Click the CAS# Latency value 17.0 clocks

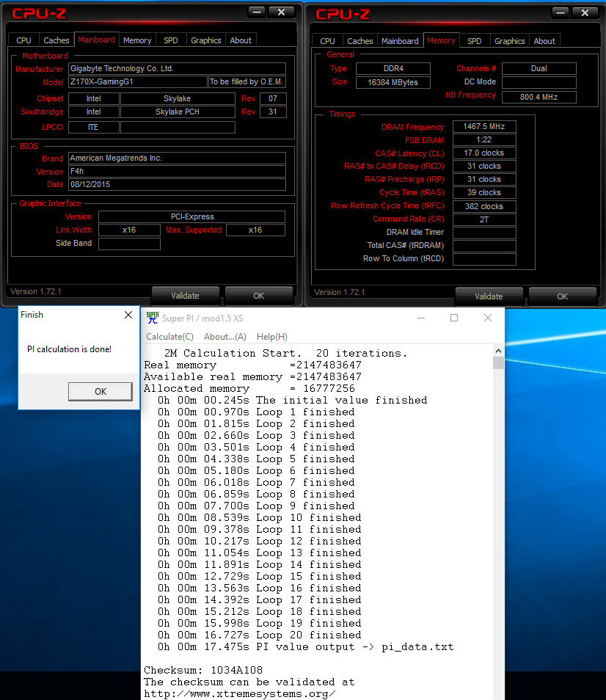pos(484,153)
